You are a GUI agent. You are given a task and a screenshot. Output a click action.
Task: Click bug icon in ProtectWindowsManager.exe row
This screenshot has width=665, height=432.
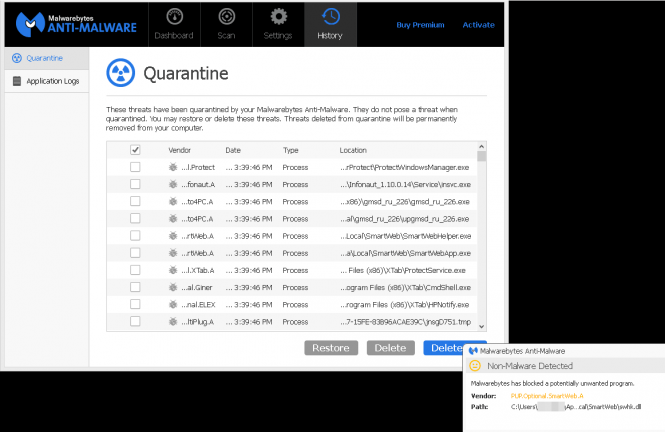173,167
